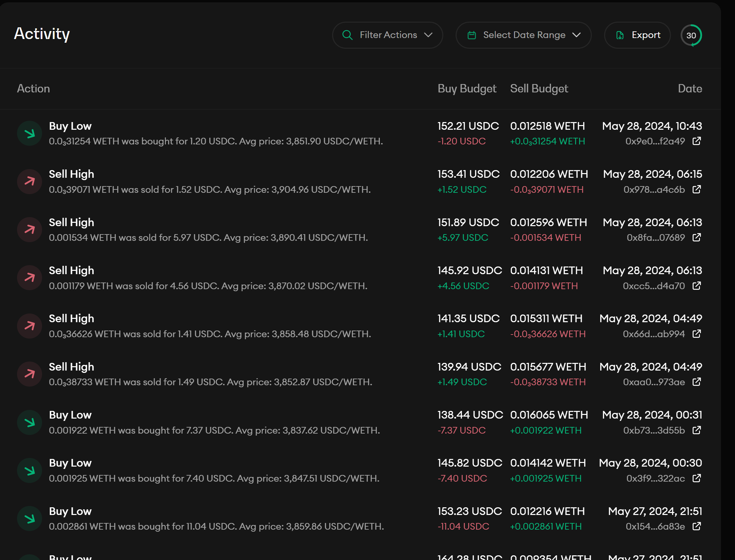735x560 pixels.
Task: Open external link for transaction 0x978...a4c6b
Action: pos(697,189)
